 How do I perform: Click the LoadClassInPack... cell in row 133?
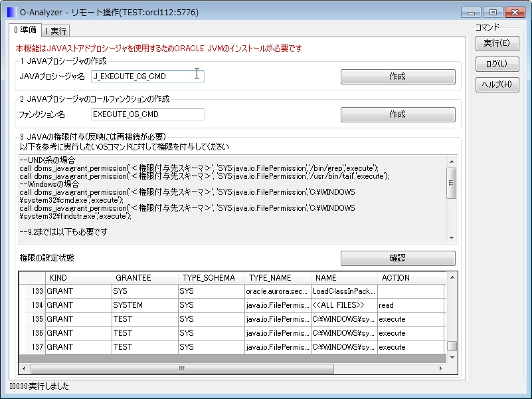[345, 291]
